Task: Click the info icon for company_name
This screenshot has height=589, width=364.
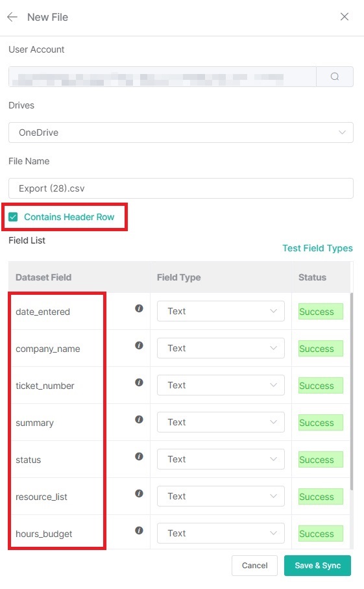Action: coord(139,345)
